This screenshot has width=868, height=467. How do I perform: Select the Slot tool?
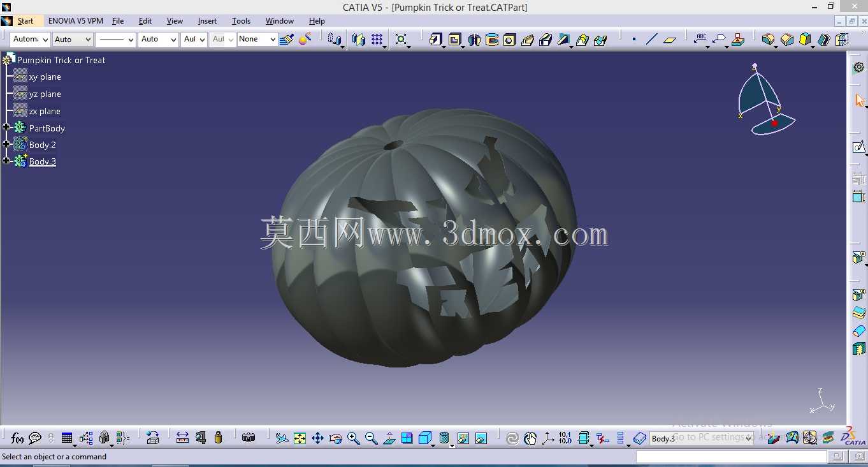546,40
